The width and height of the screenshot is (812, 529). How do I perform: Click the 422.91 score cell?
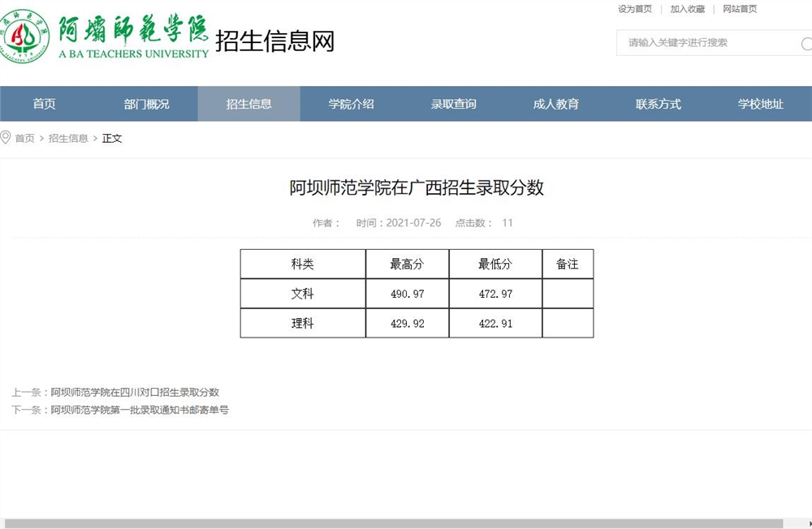[495, 324]
